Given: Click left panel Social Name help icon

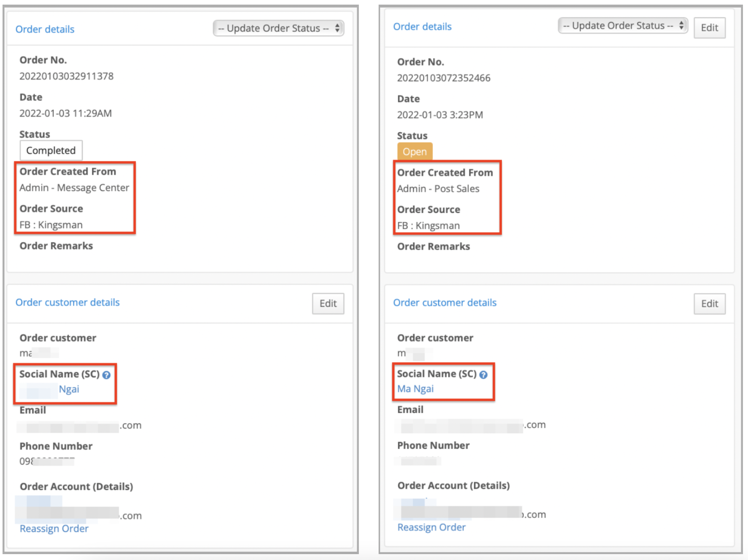Looking at the screenshot, I should (x=107, y=375).
